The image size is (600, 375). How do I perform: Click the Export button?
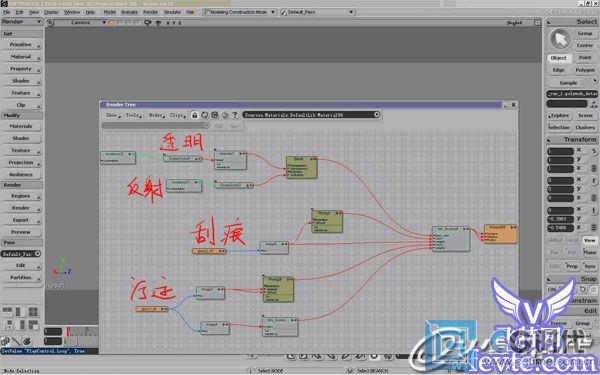click(x=21, y=220)
